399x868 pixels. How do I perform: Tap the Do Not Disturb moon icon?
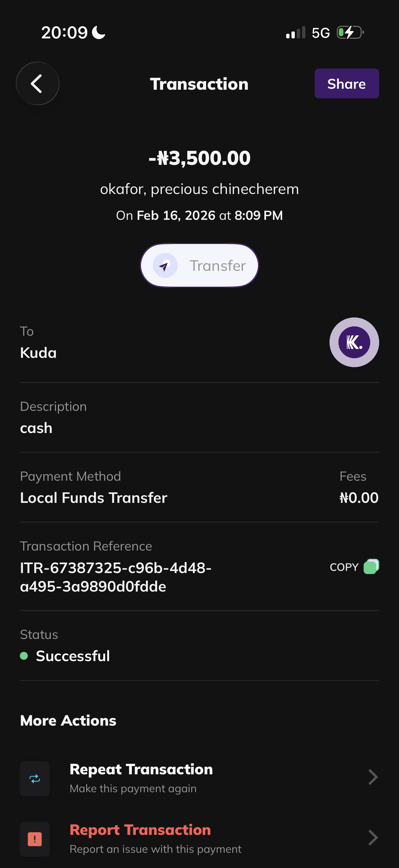[99, 33]
